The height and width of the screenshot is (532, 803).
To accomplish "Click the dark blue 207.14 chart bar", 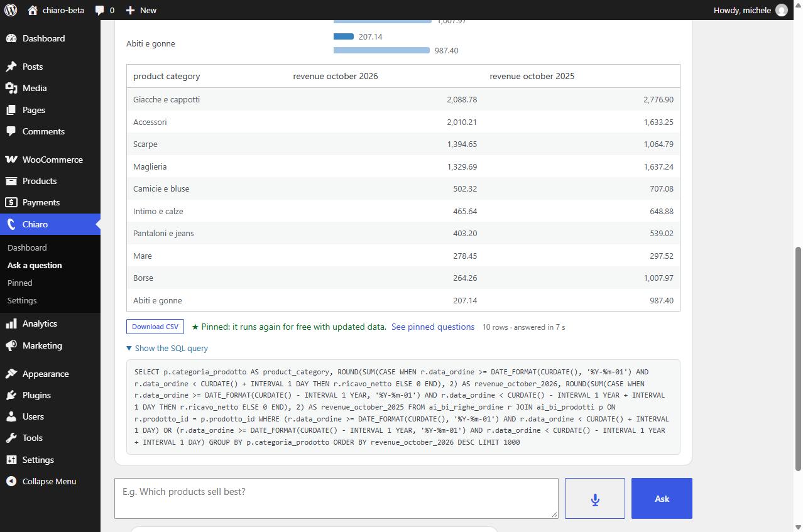I will click(x=344, y=36).
